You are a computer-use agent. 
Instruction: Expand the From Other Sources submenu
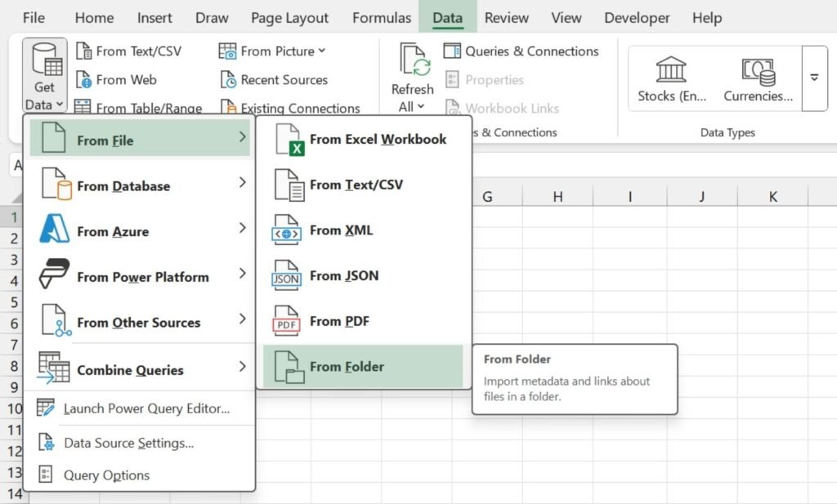[140, 320]
